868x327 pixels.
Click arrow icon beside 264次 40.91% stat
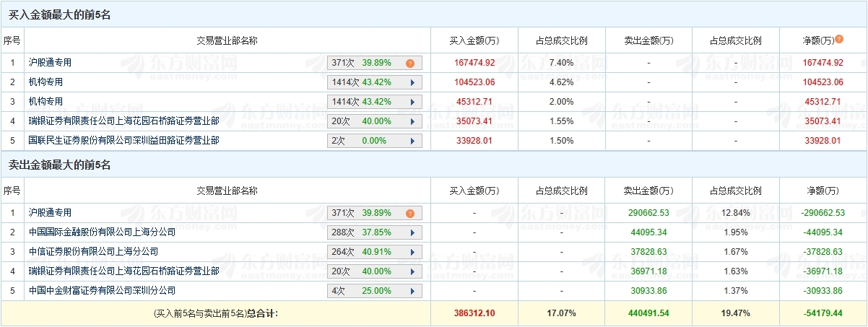[412, 252]
